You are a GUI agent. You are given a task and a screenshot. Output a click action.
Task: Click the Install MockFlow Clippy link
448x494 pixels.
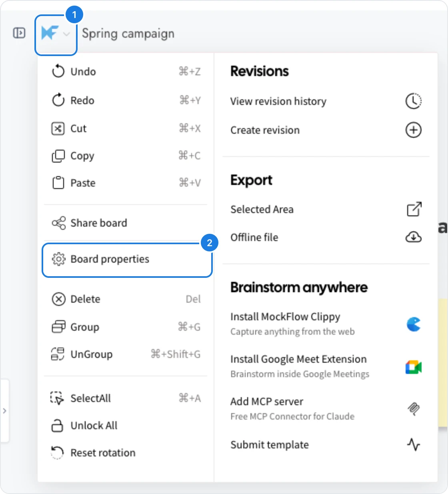285,317
